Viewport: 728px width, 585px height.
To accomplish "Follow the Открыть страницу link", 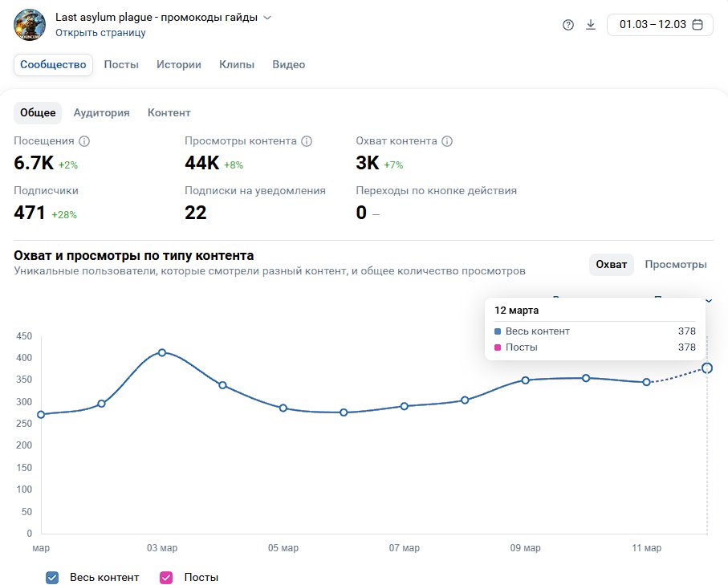I will [x=100, y=33].
